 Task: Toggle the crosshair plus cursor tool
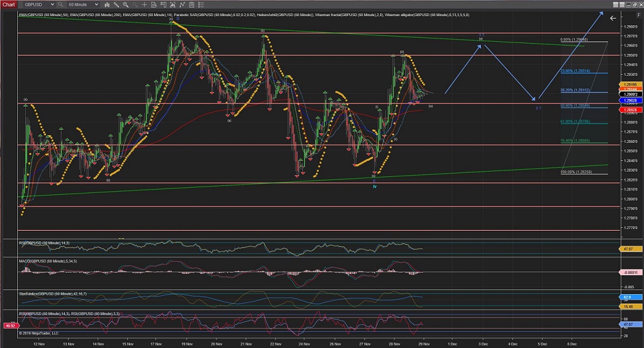[x=144, y=5]
